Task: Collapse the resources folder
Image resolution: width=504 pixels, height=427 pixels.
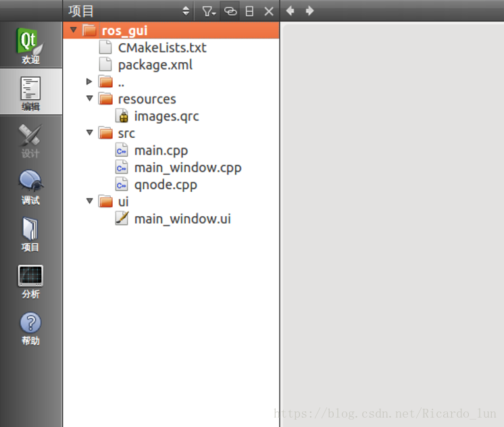Action: [90, 98]
